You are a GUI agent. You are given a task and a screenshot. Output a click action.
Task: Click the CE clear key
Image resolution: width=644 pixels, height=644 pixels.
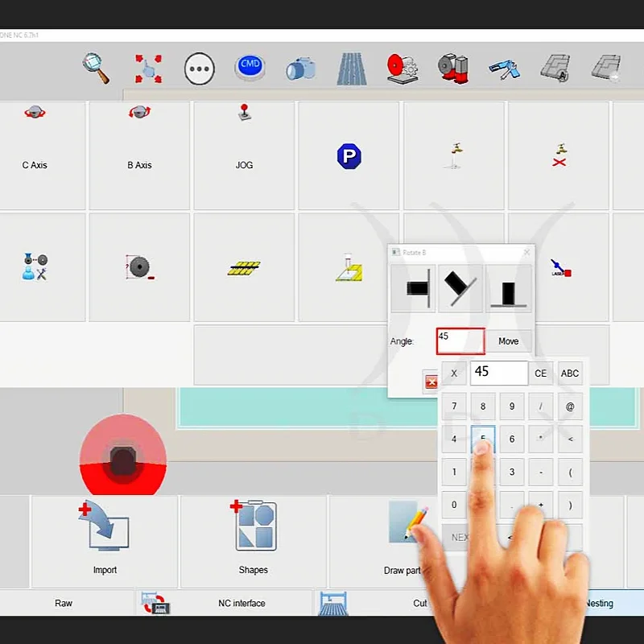click(540, 374)
